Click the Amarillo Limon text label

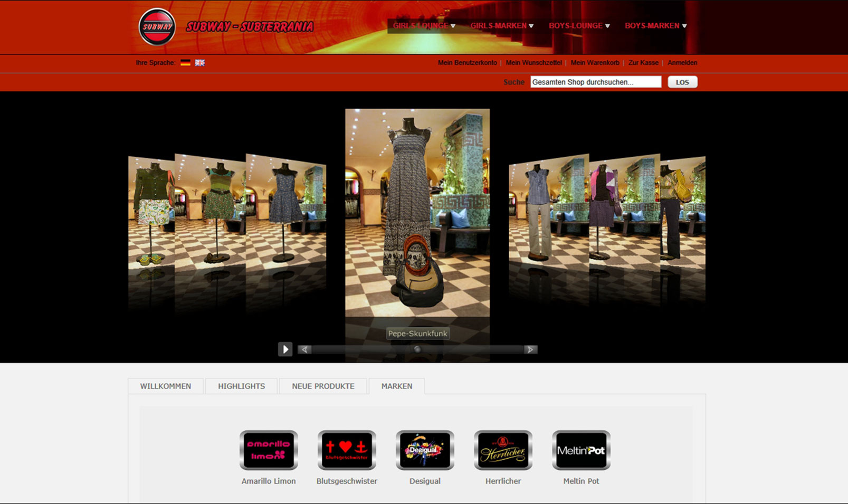pos(269,481)
